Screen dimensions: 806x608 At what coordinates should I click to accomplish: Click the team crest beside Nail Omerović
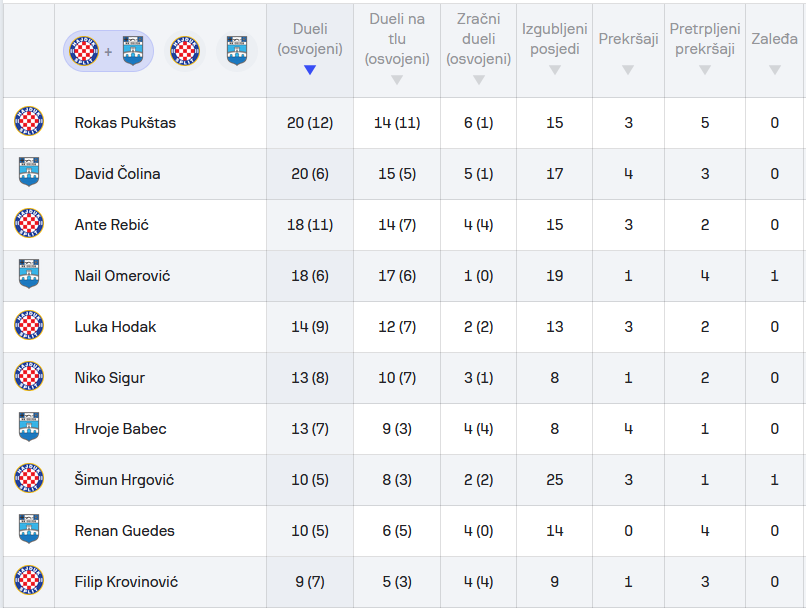click(x=28, y=276)
